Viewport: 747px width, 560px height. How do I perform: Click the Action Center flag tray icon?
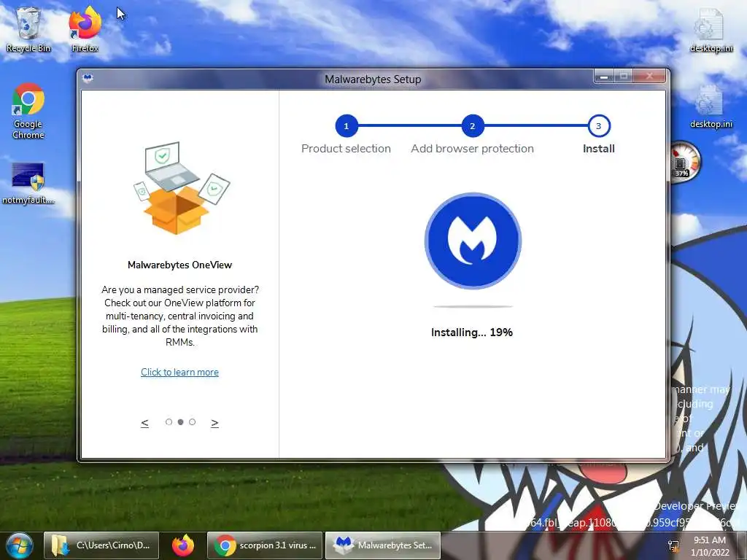click(x=673, y=545)
